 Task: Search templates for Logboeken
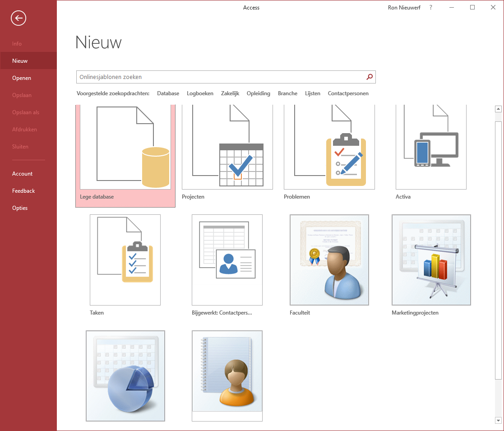click(200, 93)
